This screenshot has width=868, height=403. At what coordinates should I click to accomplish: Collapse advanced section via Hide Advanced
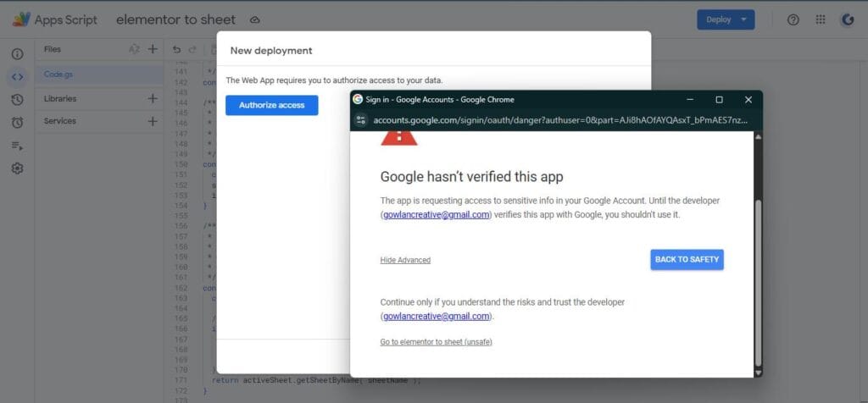405,260
